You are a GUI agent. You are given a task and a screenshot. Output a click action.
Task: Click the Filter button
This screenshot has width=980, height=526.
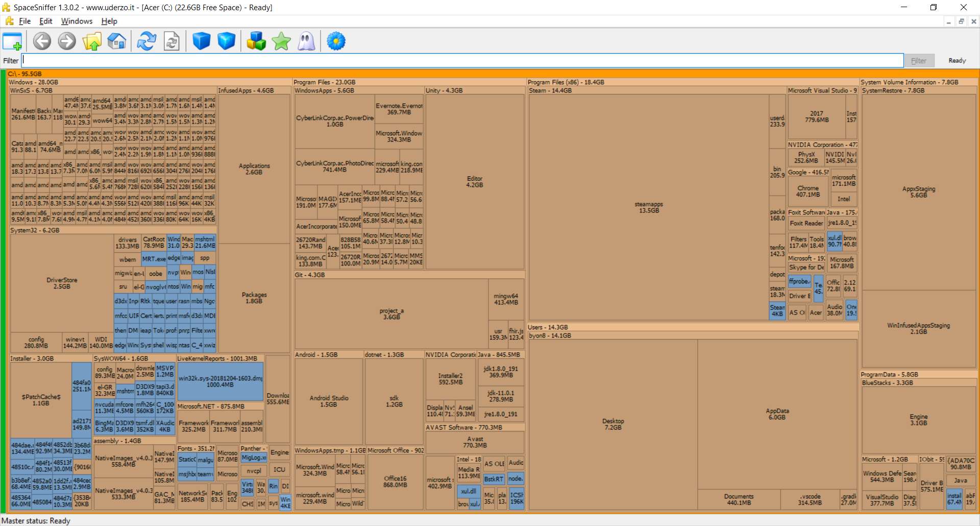point(919,60)
